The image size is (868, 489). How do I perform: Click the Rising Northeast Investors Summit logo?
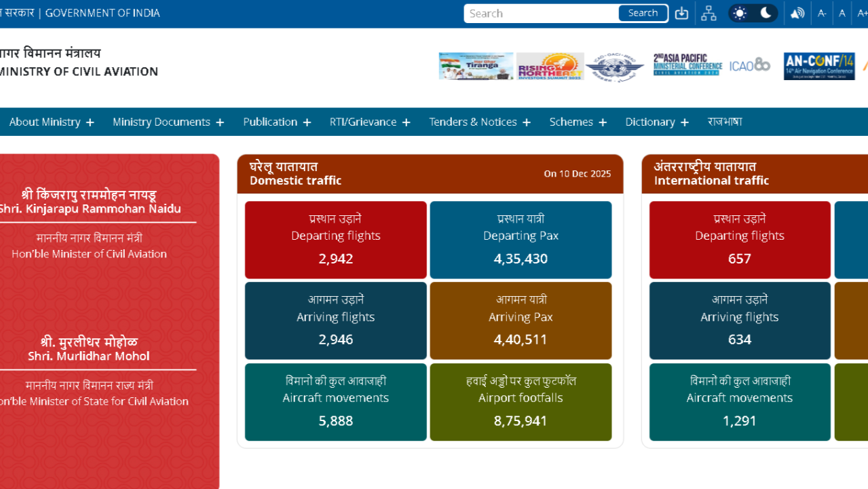[550, 67]
